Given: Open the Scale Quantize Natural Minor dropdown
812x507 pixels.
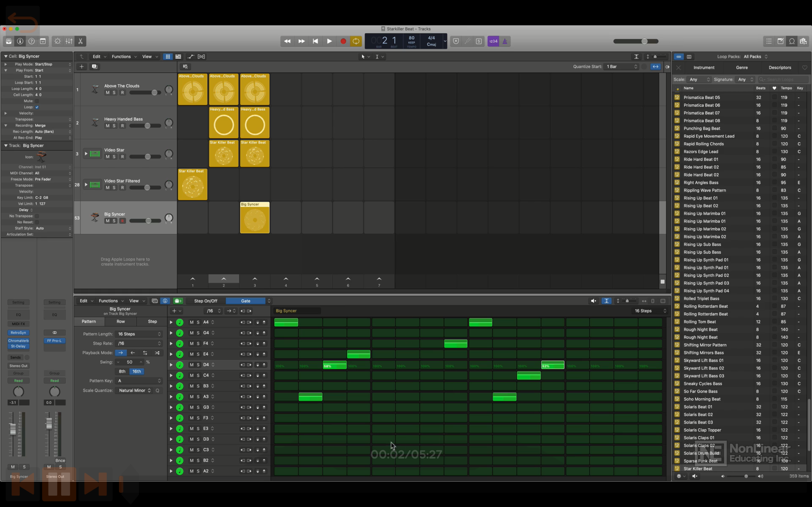Looking at the screenshot, I should [134, 390].
